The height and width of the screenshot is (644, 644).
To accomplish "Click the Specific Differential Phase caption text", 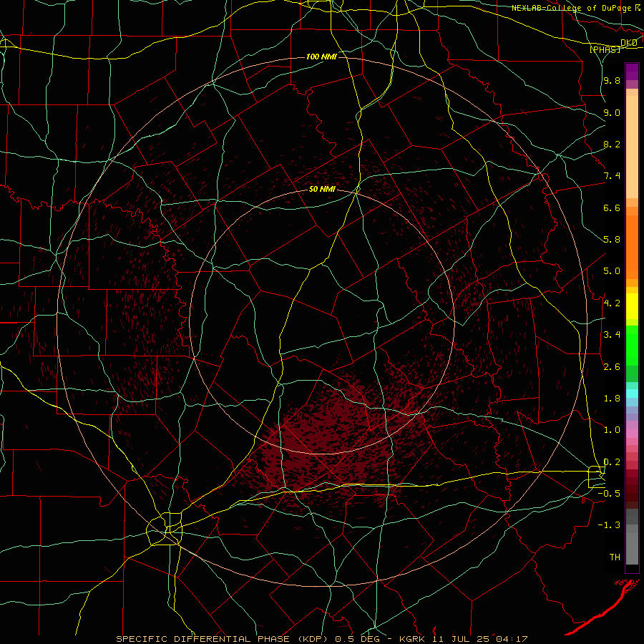I will tap(322, 639).
